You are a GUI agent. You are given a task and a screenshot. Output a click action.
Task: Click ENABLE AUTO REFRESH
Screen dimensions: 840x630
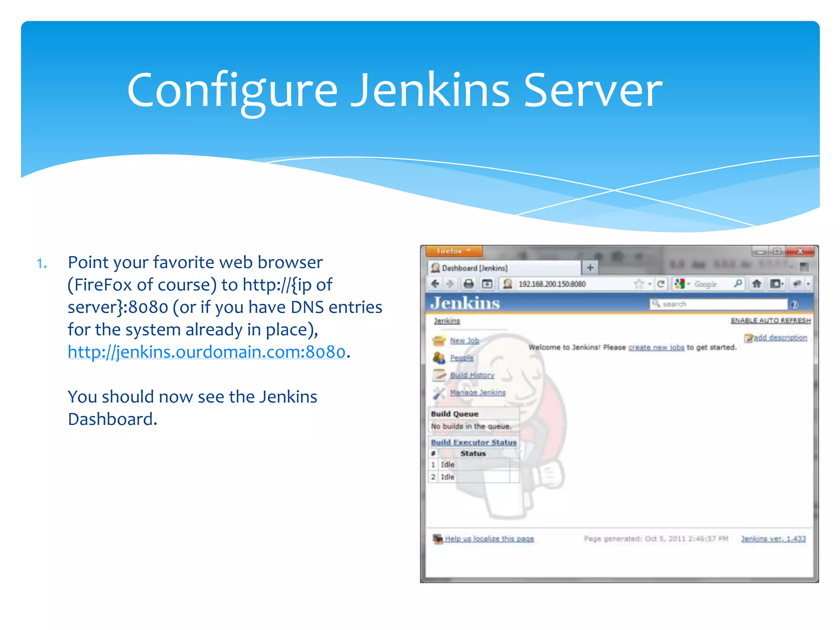pos(771,320)
